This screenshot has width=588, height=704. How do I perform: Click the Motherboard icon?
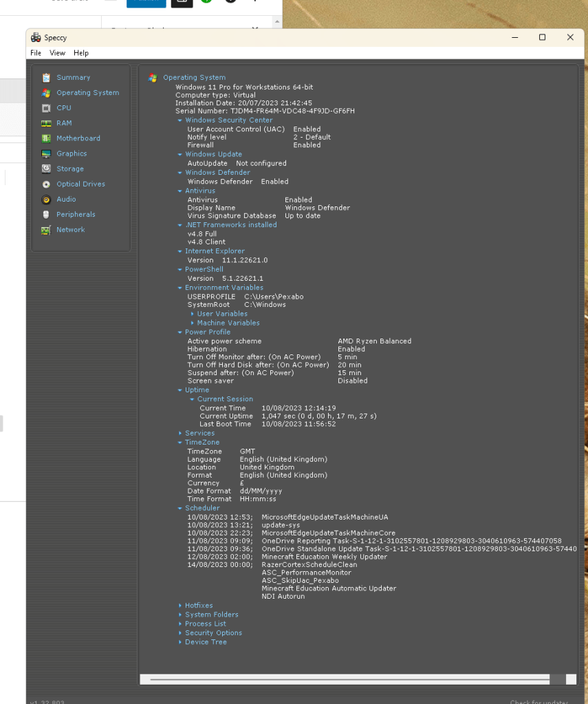(46, 139)
